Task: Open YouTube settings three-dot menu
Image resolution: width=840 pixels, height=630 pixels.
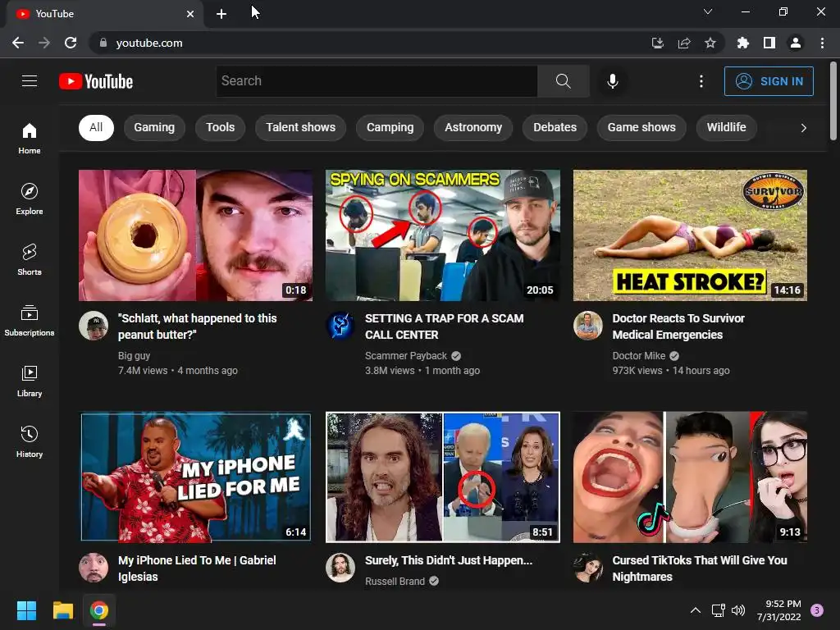Action: [x=701, y=81]
